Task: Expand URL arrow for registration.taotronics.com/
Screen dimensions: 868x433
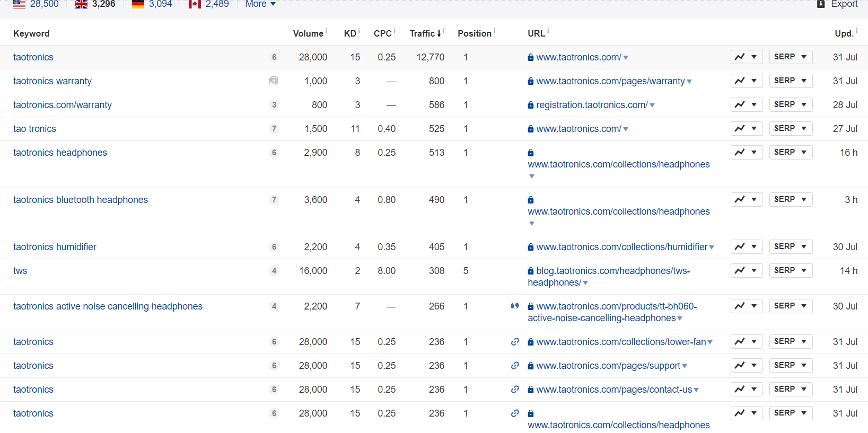Action: [652, 105]
